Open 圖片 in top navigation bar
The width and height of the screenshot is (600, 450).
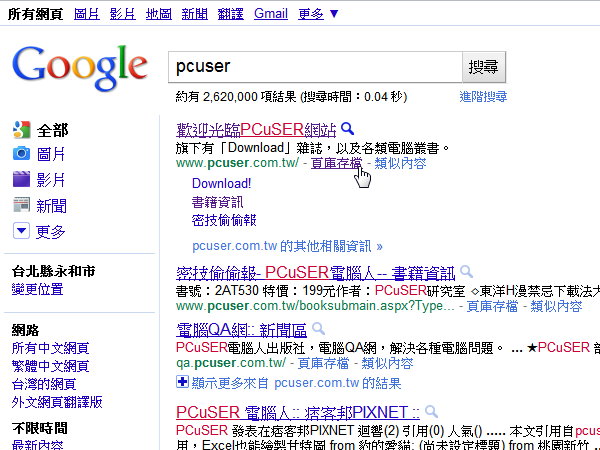(x=86, y=14)
